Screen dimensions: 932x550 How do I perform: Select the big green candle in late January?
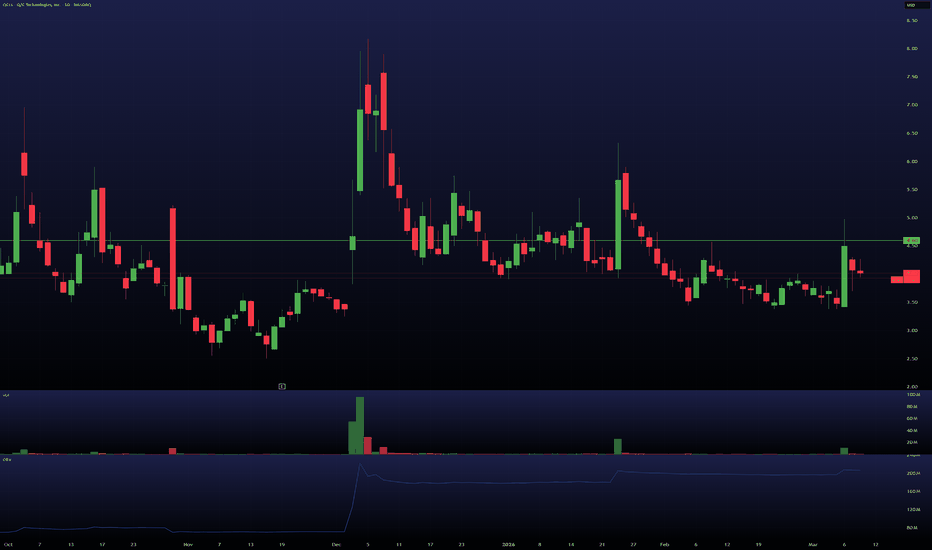click(x=618, y=225)
